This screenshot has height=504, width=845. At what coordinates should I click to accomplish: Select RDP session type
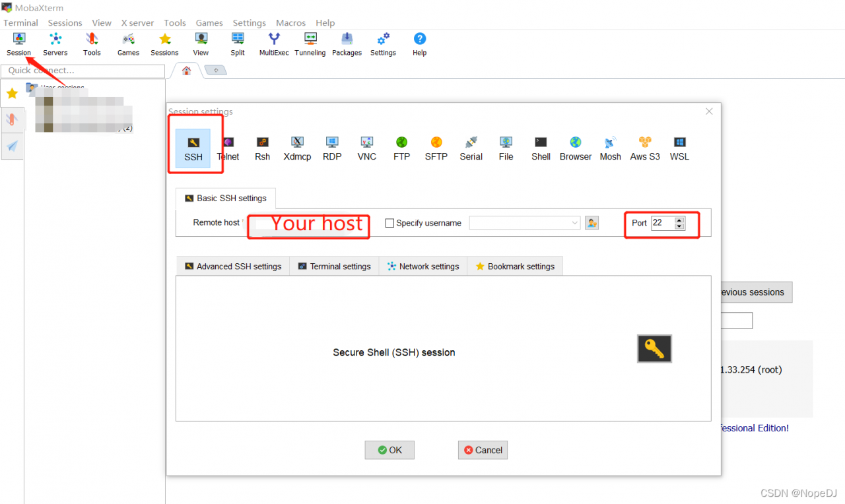pyautogui.click(x=332, y=148)
